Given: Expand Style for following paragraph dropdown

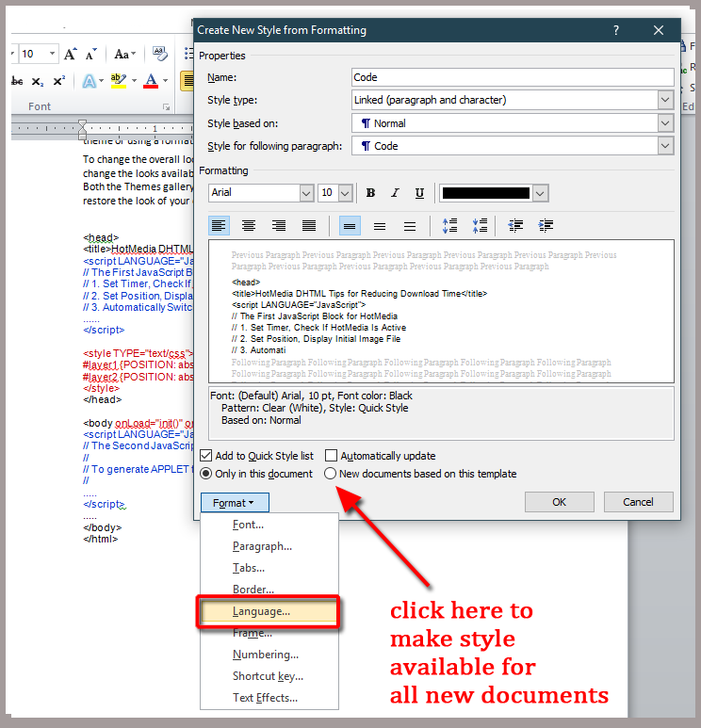Looking at the screenshot, I should (x=665, y=146).
